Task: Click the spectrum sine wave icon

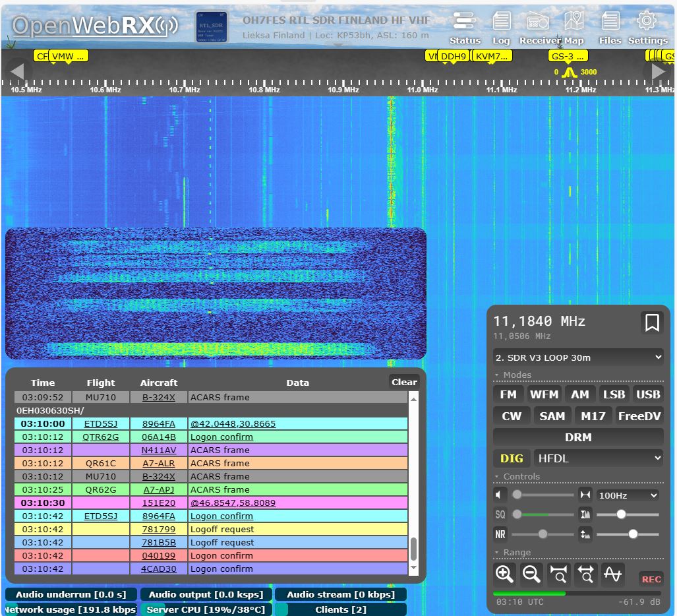Action: coord(612,574)
